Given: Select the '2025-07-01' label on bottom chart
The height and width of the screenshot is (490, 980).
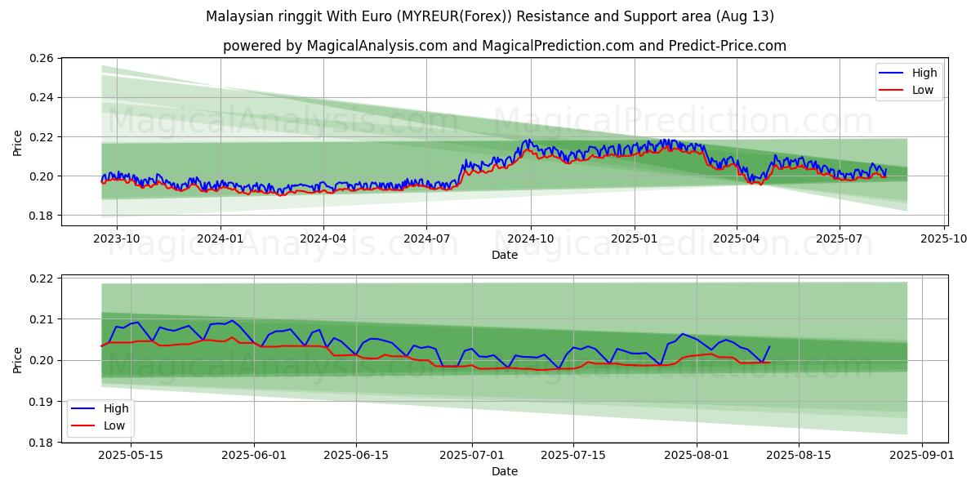Looking at the screenshot, I should 472,456.
